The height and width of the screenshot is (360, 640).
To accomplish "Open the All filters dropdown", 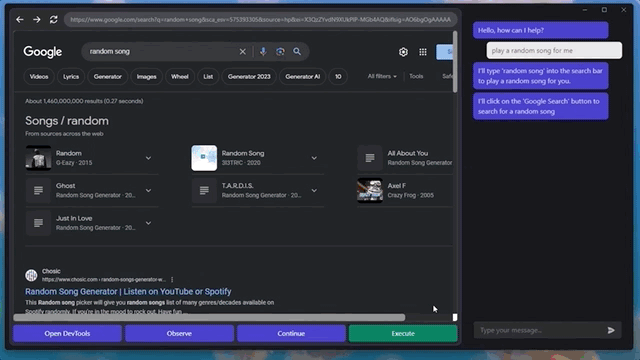I will coord(382,76).
